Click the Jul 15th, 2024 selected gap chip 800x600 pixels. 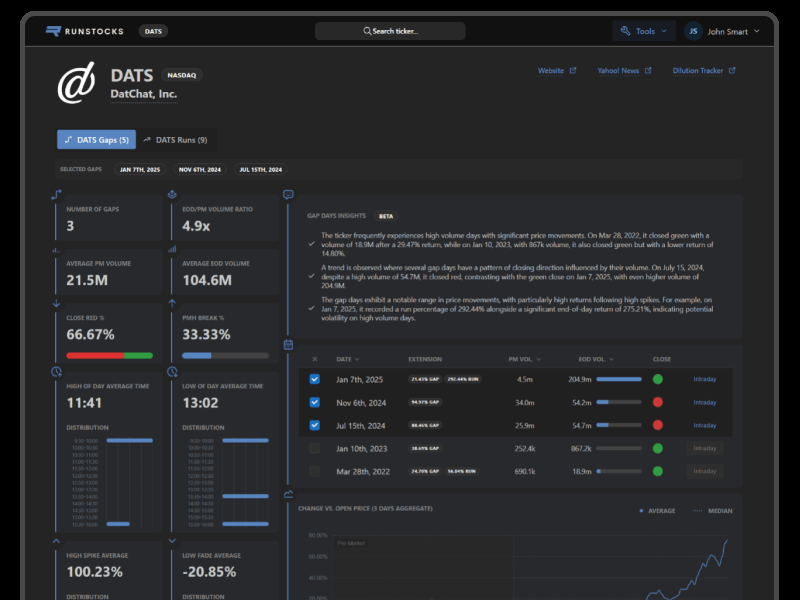pos(261,169)
